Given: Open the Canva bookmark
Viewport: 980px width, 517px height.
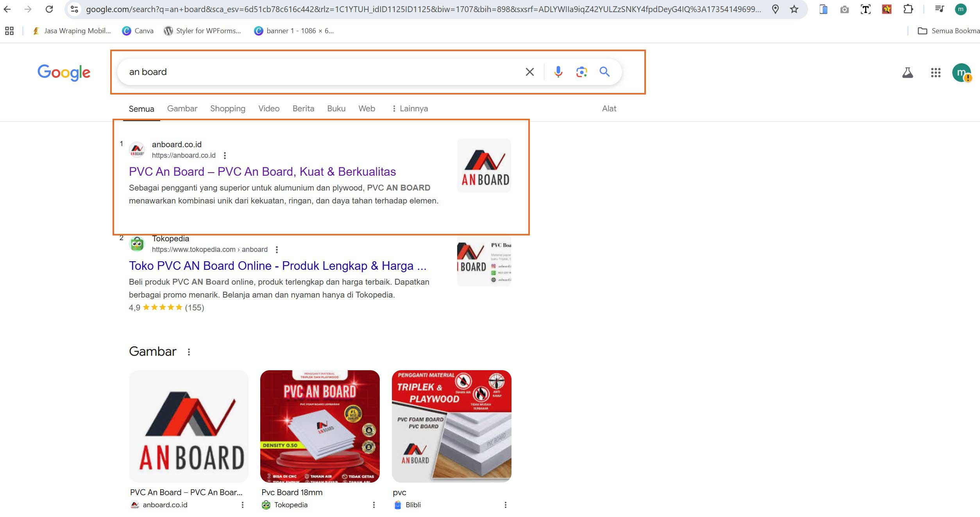Looking at the screenshot, I should [x=138, y=31].
